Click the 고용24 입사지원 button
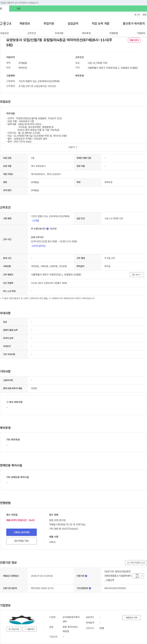This screenshot has width=147, height=644. pos(22,532)
